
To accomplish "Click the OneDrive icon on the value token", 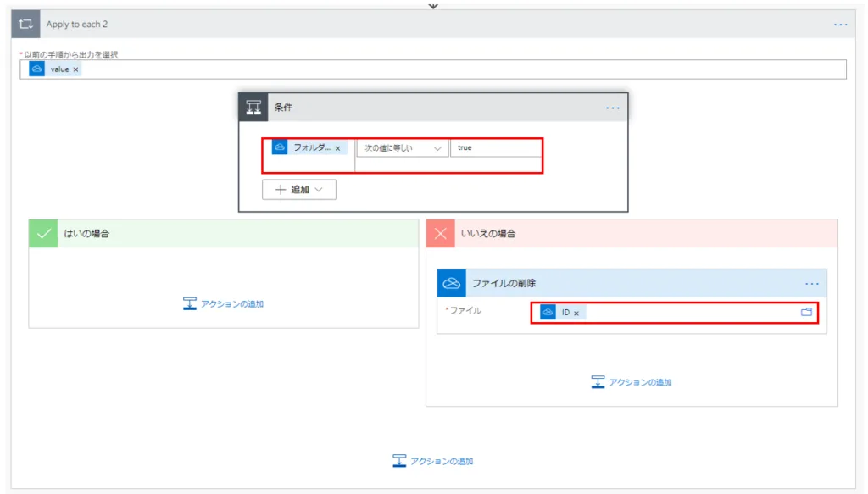I will 36,69.
